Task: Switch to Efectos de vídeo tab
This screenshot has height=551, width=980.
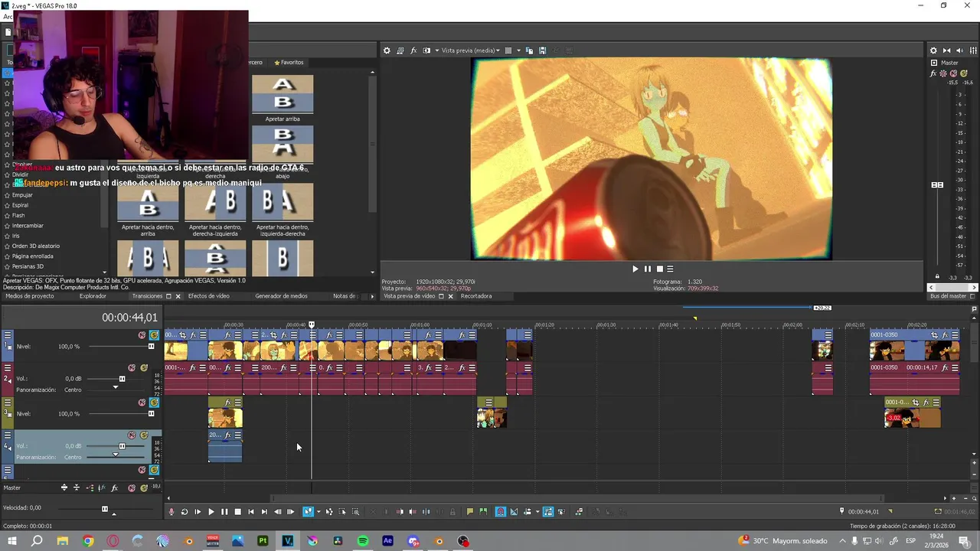Action: [208, 296]
